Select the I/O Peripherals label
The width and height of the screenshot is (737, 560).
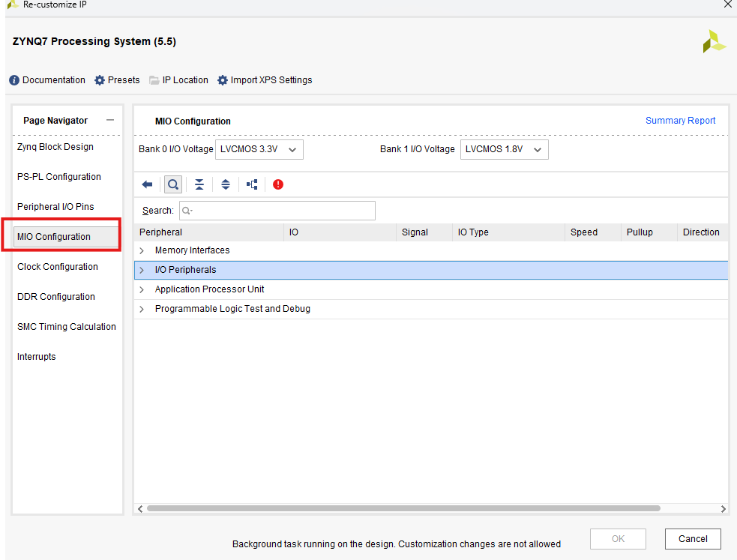(186, 270)
